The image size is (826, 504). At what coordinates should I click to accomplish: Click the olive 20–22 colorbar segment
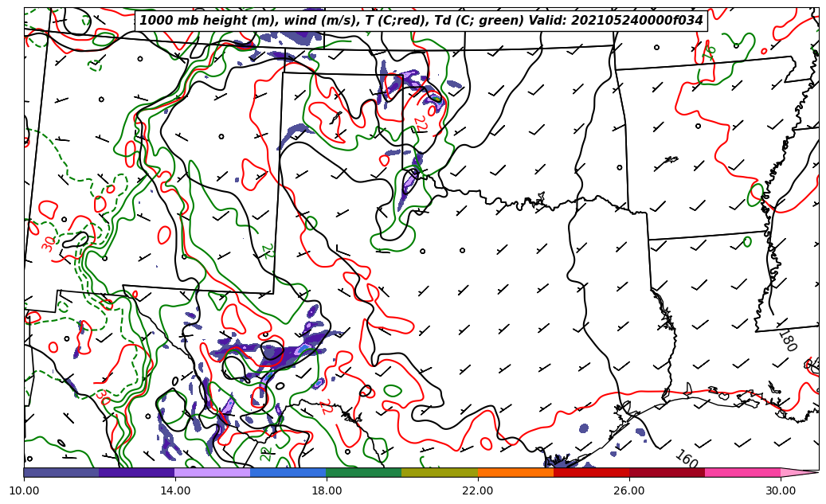440,472
